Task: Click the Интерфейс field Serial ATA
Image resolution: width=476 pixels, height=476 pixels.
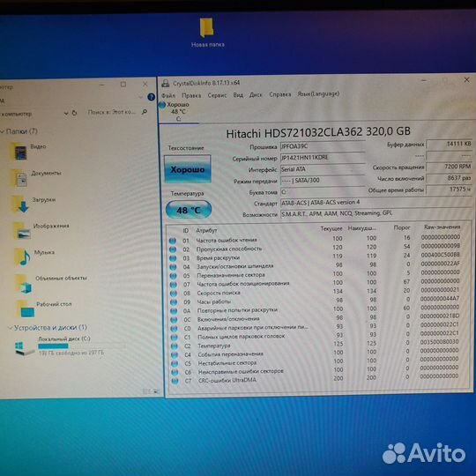Action: pyautogui.click(x=323, y=169)
